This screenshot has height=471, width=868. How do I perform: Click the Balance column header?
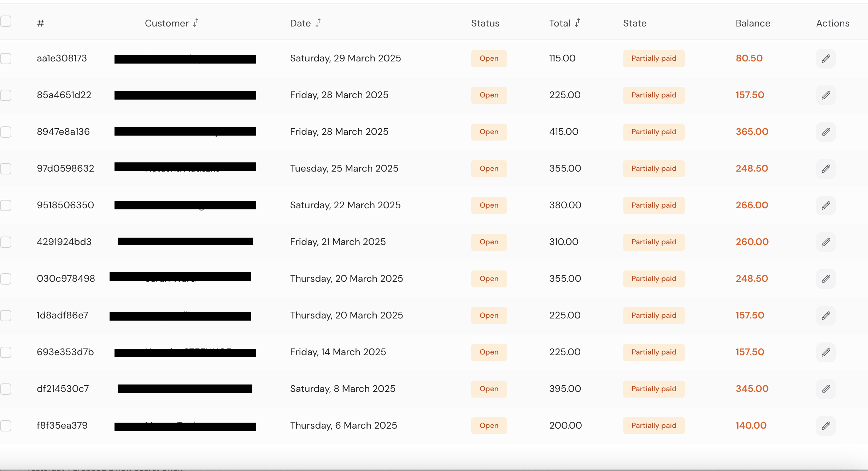click(x=753, y=23)
